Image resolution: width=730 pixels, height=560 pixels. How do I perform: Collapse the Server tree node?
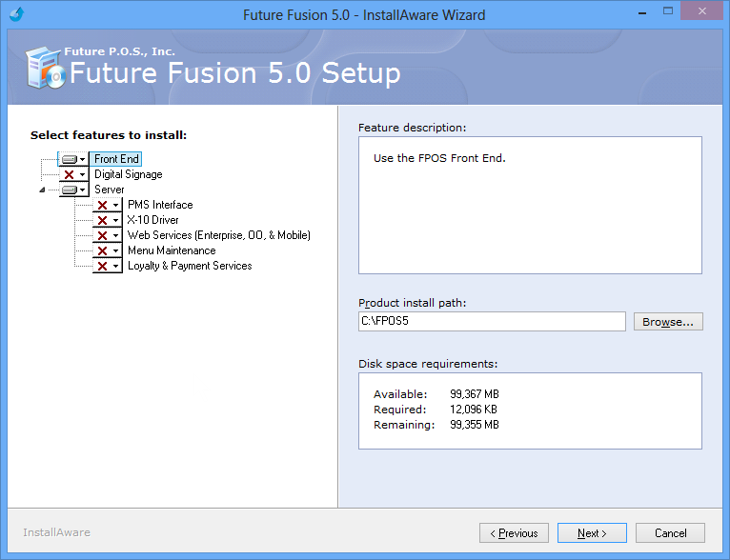42,190
